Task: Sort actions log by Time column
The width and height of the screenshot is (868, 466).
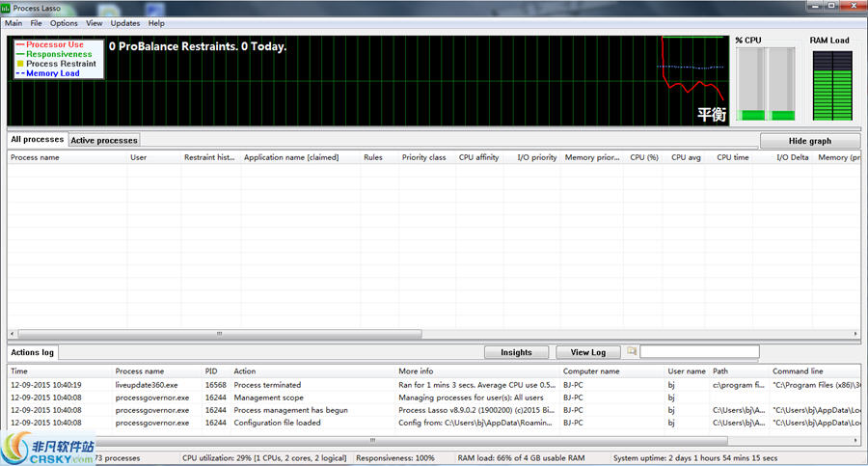Action: (60, 371)
